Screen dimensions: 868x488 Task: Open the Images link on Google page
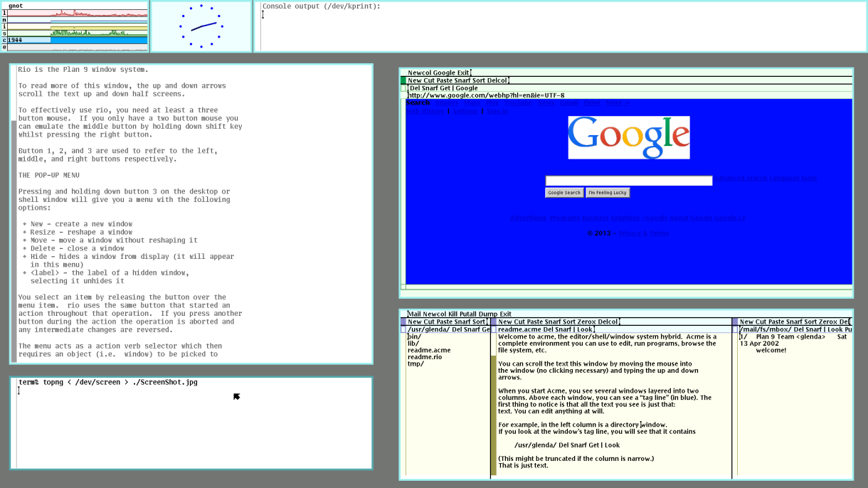click(x=447, y=103)
